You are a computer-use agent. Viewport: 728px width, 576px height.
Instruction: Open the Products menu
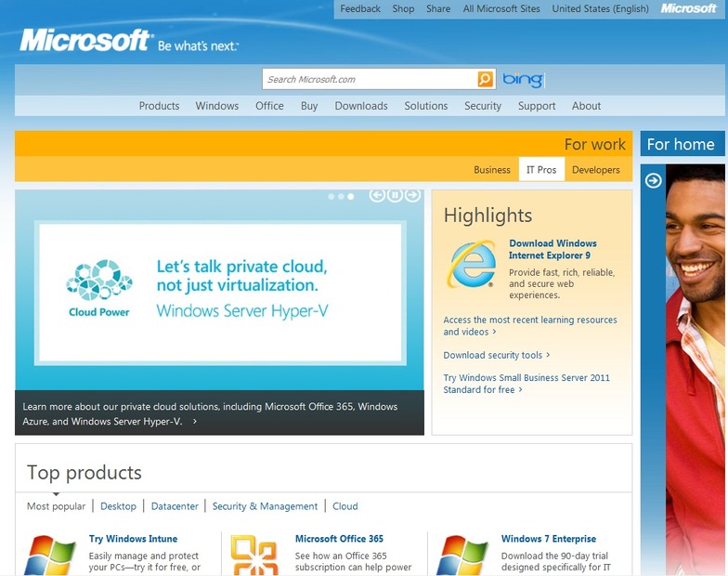[160, 106]
